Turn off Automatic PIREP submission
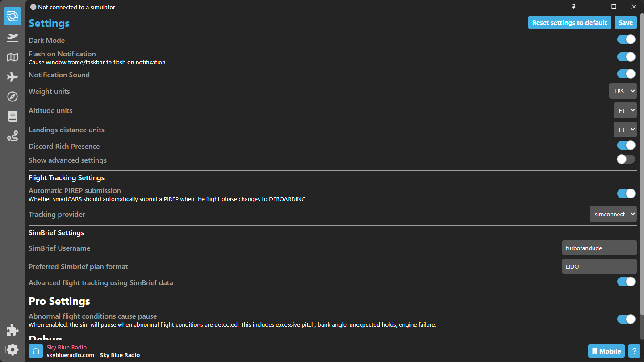 [626, 194]
